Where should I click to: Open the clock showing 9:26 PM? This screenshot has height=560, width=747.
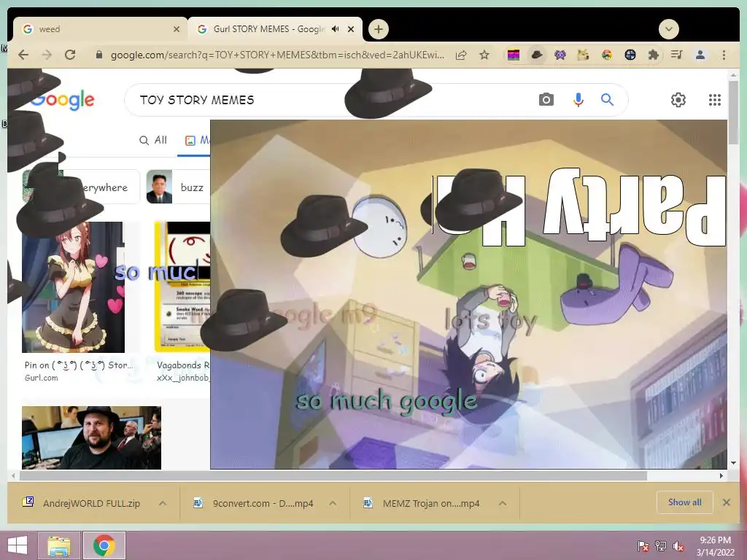click(715, 546)
